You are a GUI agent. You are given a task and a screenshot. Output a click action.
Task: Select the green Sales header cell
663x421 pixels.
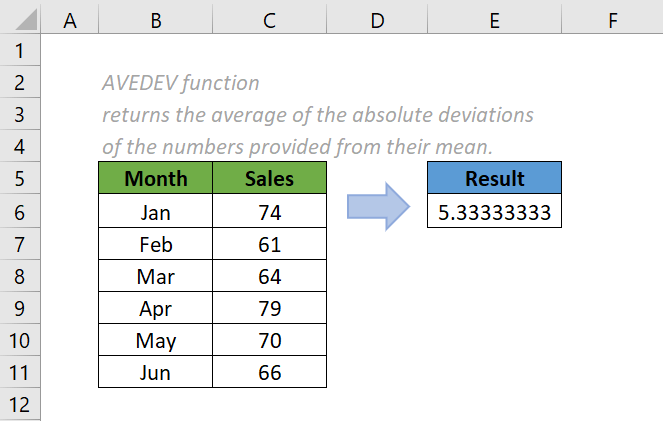point(269,179)
